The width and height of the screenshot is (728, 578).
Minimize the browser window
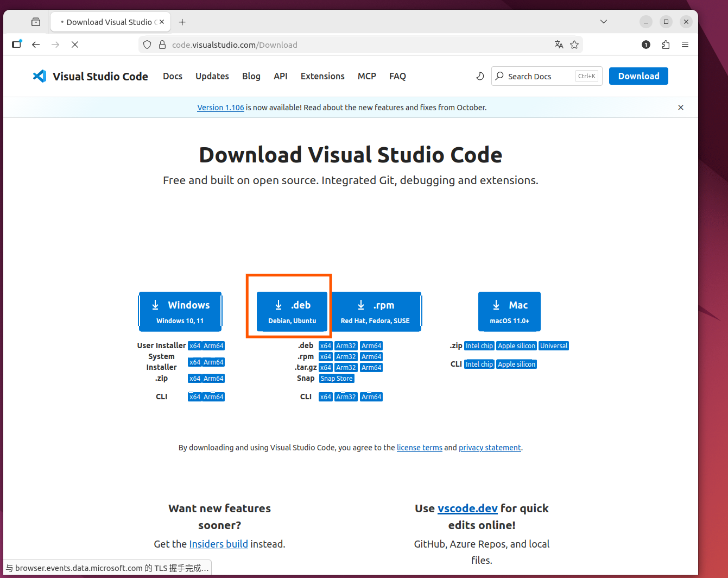pyautogui.click(x=646, y=22)
